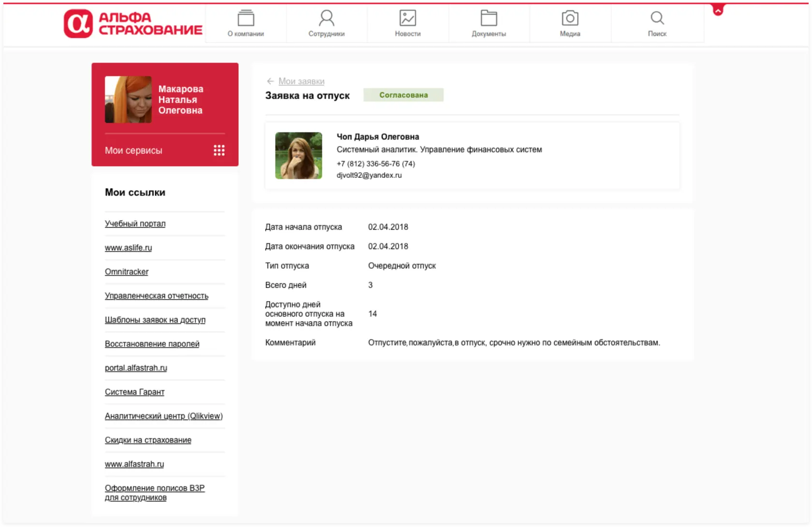Click the name Макарова Наталья Олеговна
812x527 pixels.
coord(181,100)
